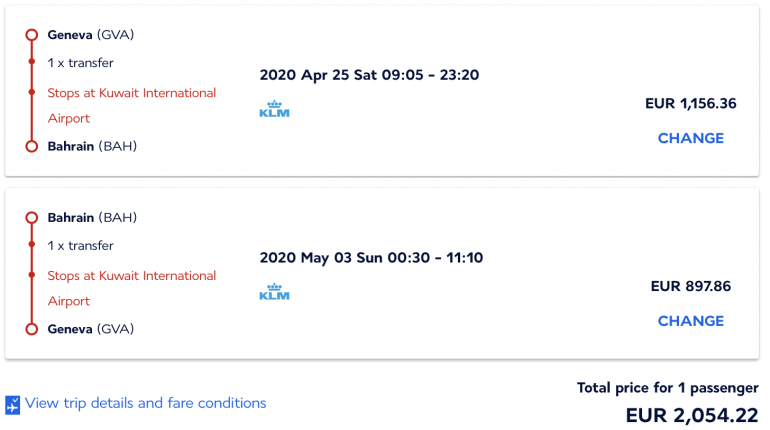Click the transfer dot on the outbound route line
This screenshot has width=770, height=430.
click(31, 62)
